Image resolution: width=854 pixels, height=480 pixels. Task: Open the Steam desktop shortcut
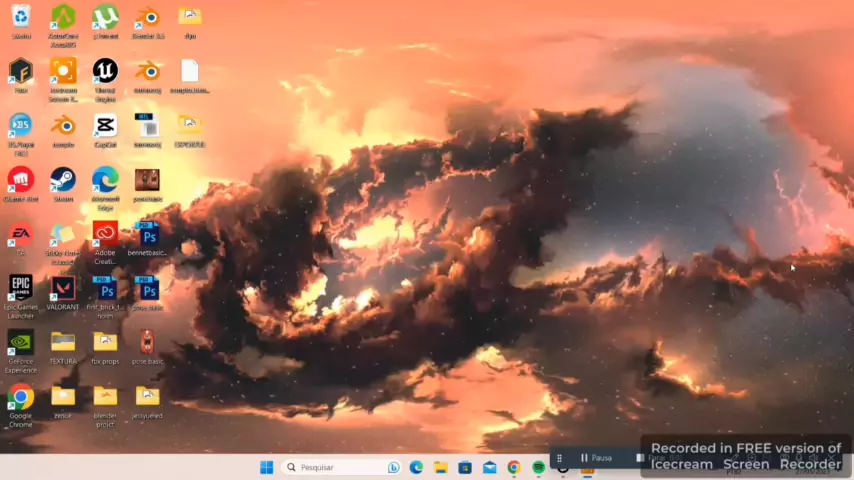[x=63, y=185]
